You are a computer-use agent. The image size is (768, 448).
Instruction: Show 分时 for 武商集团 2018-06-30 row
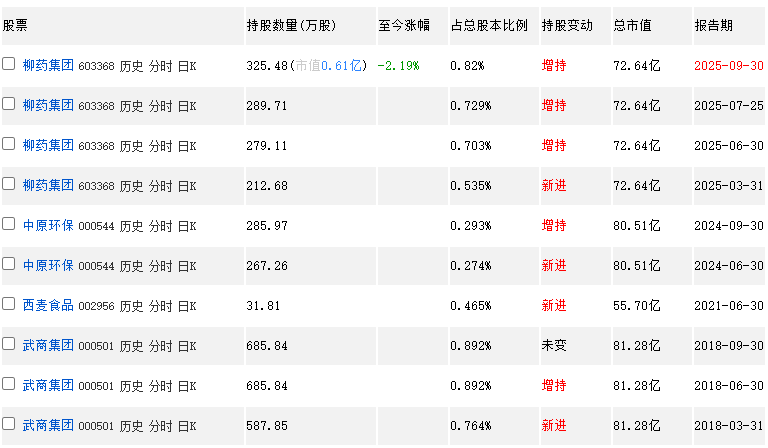click(160, 386)
